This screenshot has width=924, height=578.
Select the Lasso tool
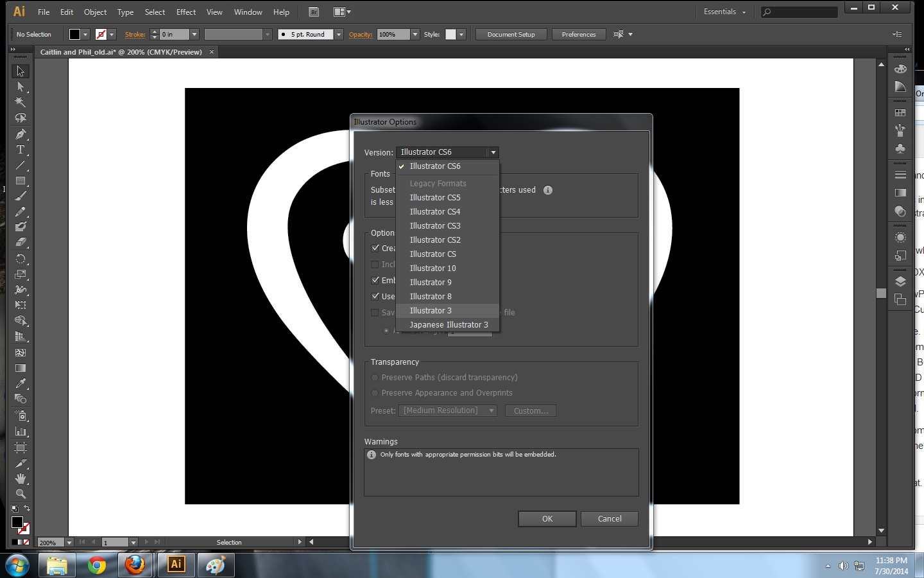(21, 118)
